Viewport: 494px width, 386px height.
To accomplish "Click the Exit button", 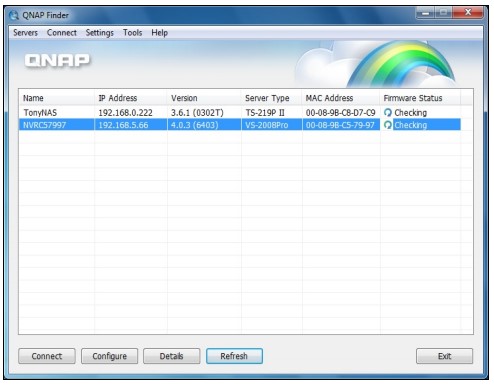I will pyautogui.click(x=444, y=356).
